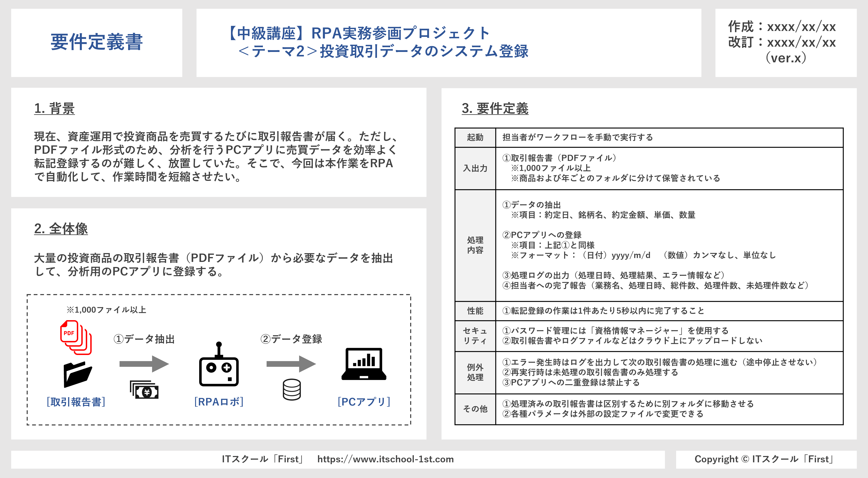
Task: Click the 性能 table row header
Action: pyautogui.click(x=475, y=311)
